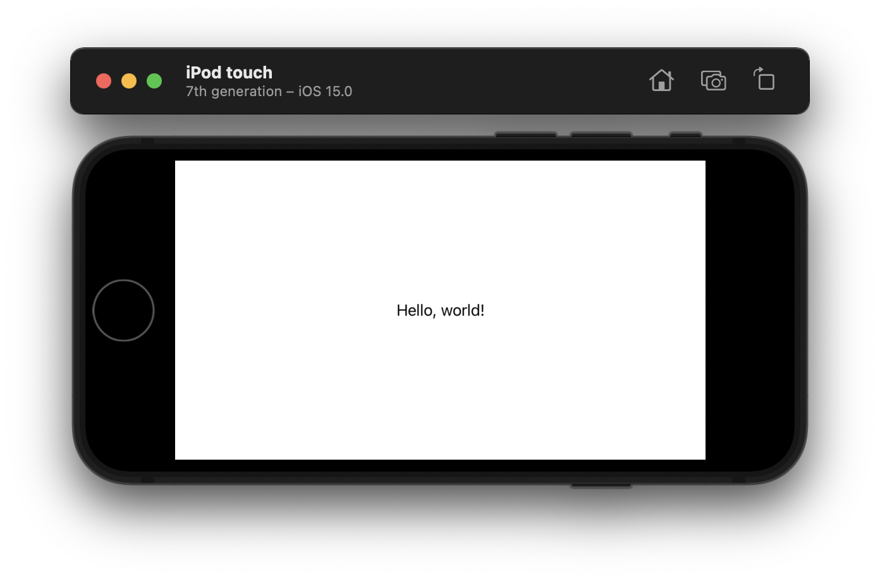The image size is (880, 588).
Task: Minimize the simulator with the yellow button
Action: [x=129, y=81]
